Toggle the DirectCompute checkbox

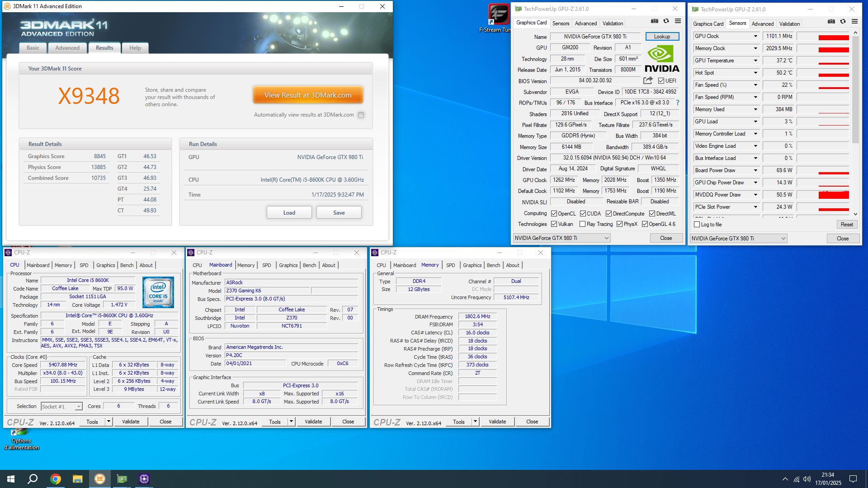click(609, 213)
